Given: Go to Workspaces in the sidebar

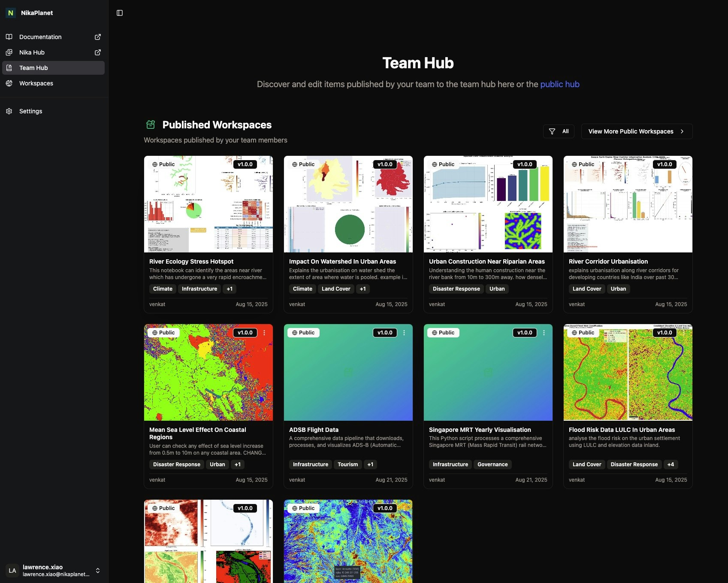Looking at the screenshot, I should 53,83.
